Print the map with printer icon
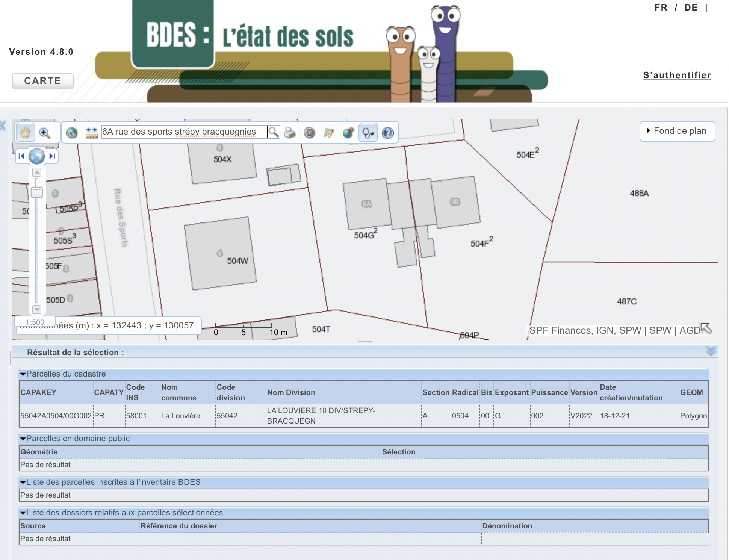 point(290,133)
